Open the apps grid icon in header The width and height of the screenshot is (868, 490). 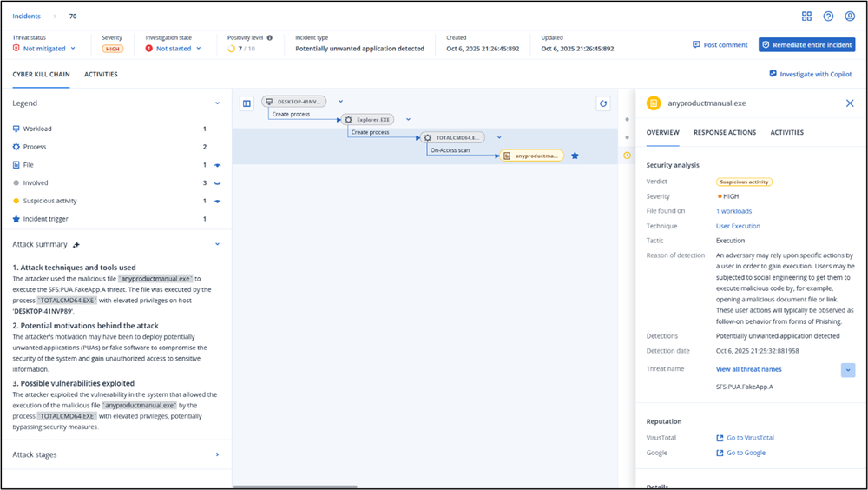pos(806,16)
